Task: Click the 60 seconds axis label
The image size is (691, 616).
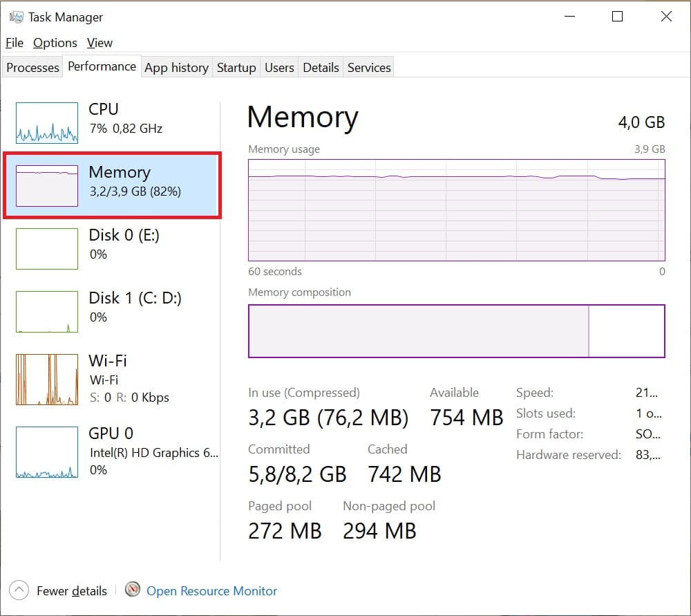Action: pos(275,271)
